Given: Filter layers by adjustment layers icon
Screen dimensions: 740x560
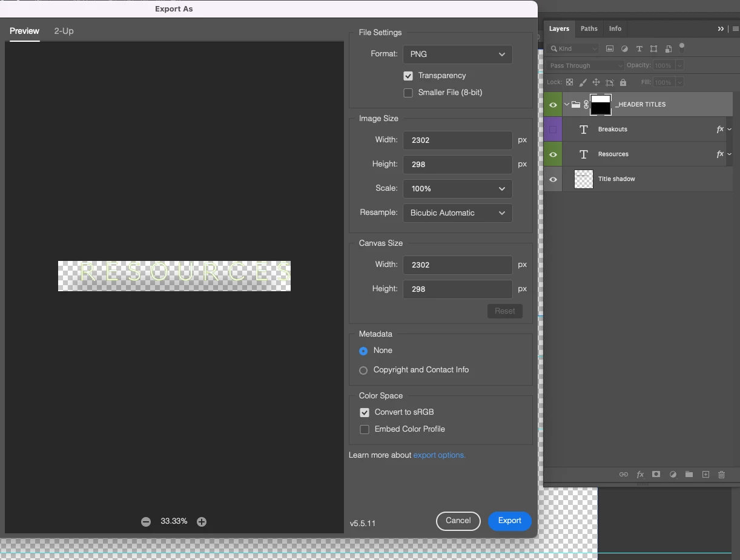Looking at the screenshot, I should click(624, 48).
